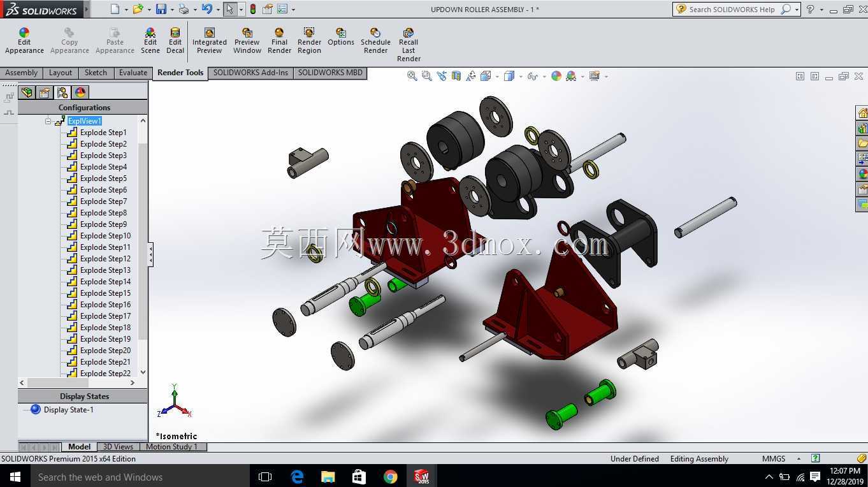Activate the Select cursor tool
This screenshot has width=868, height=487.
coord(229,9)
